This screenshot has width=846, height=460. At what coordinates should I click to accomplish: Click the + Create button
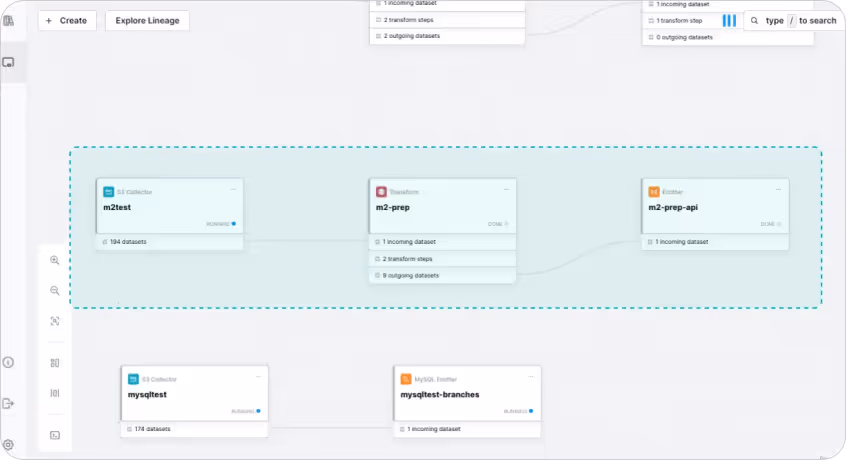click(67, 20)
